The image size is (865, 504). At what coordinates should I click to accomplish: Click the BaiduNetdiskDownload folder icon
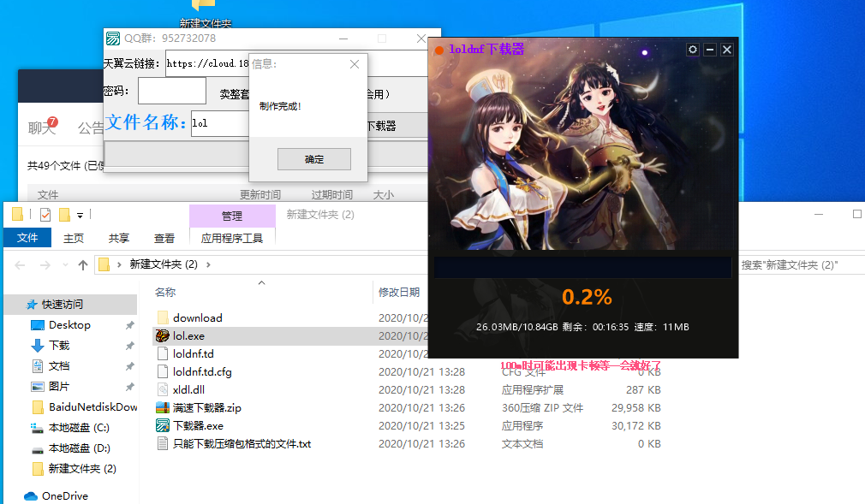tap(38, 407)
